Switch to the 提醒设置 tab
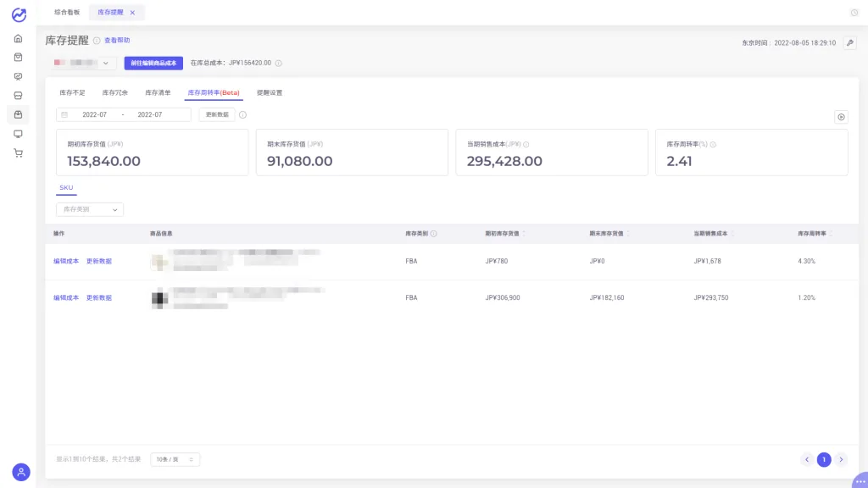 pos(270,93)
